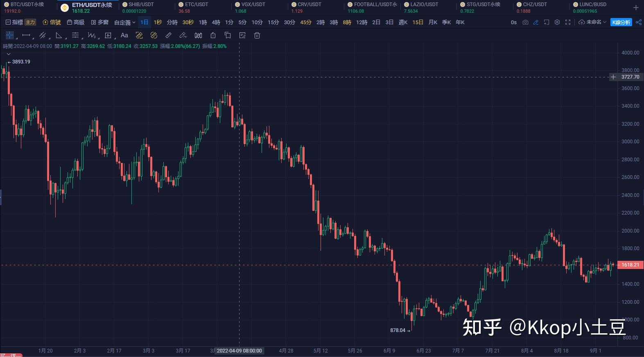Select the 15分 timeframe
This screenshot has width=644, height=357.
coord(273,22)
